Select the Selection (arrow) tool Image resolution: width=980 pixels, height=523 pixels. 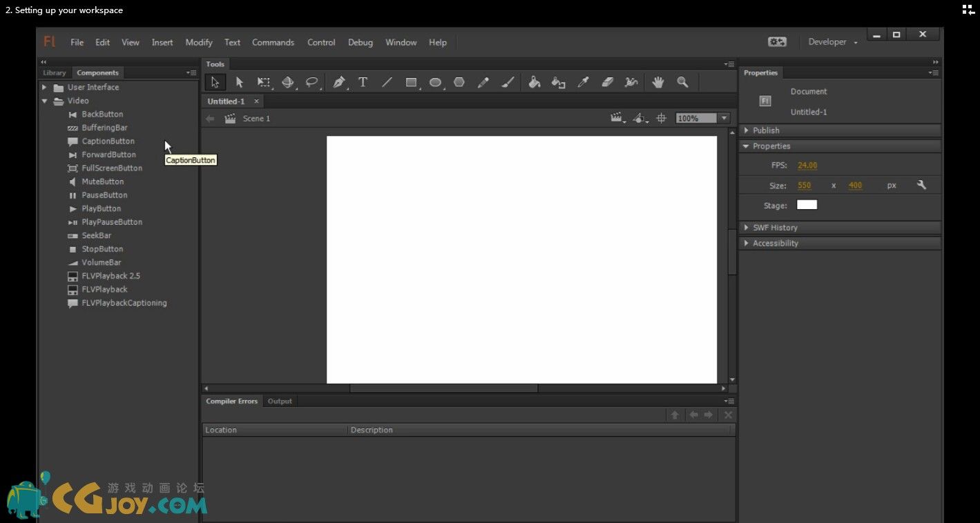[215, 82]
